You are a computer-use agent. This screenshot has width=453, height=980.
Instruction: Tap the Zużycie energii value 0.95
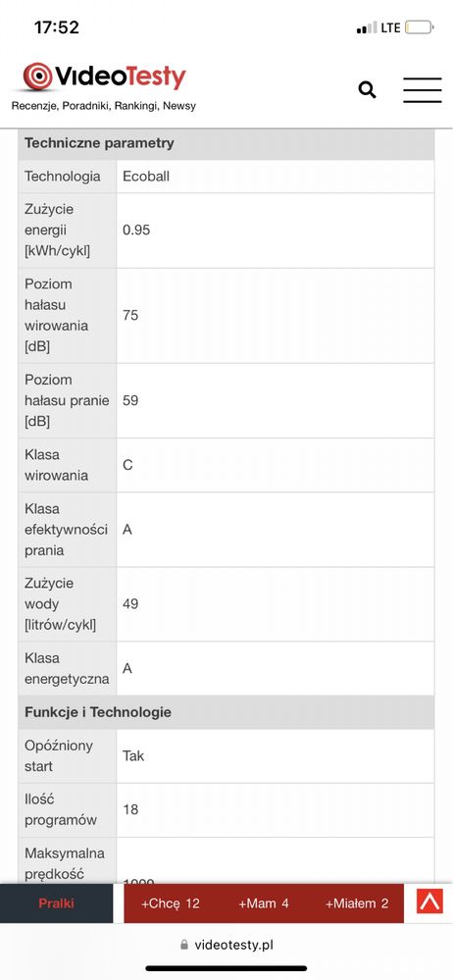[136, 230]
